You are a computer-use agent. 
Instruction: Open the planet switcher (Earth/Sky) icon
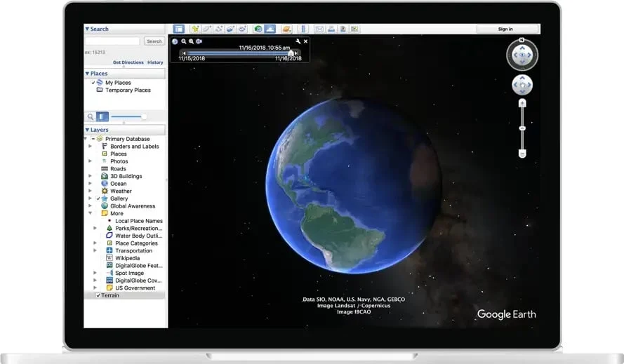coord(286,29)
